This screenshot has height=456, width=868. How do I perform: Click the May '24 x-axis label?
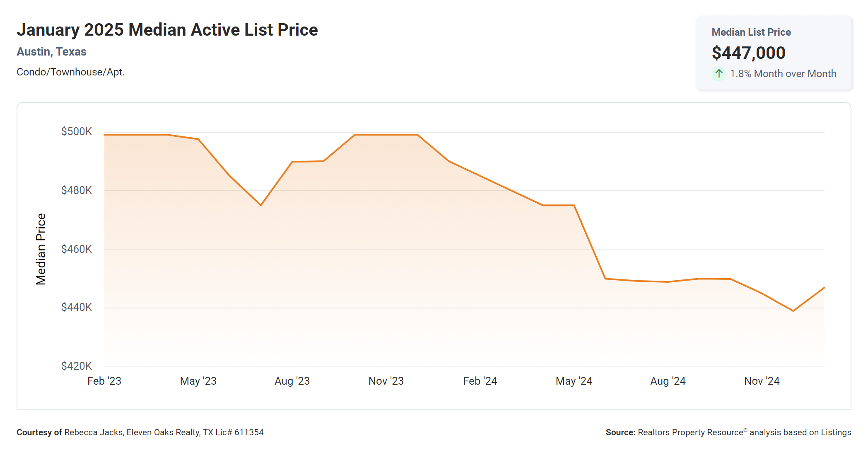574,381
